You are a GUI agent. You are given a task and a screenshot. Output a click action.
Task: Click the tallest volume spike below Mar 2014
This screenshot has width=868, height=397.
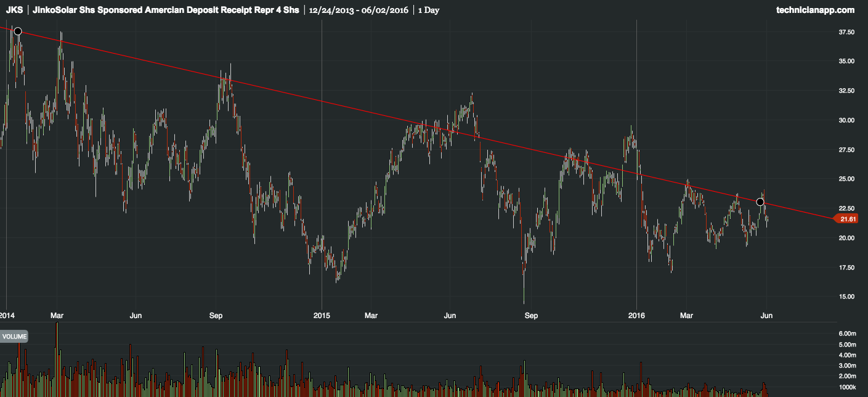pyautogui.click(x=57, y=351)
